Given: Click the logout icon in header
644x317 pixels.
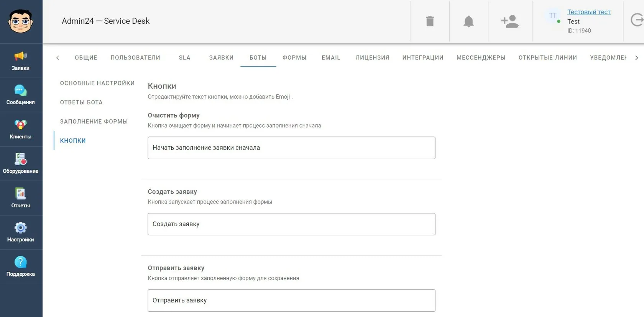Looking at the screenshot, I should [x=637, y=20].
